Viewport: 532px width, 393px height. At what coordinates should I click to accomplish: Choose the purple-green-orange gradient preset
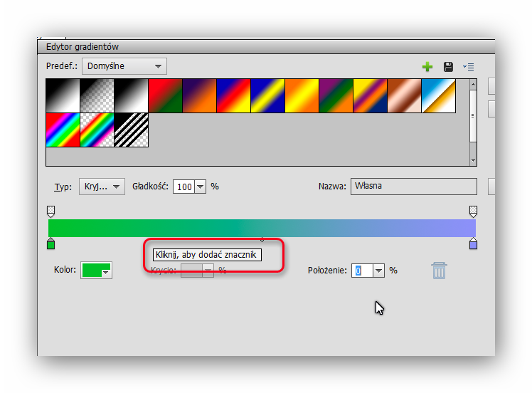(336, 96)
